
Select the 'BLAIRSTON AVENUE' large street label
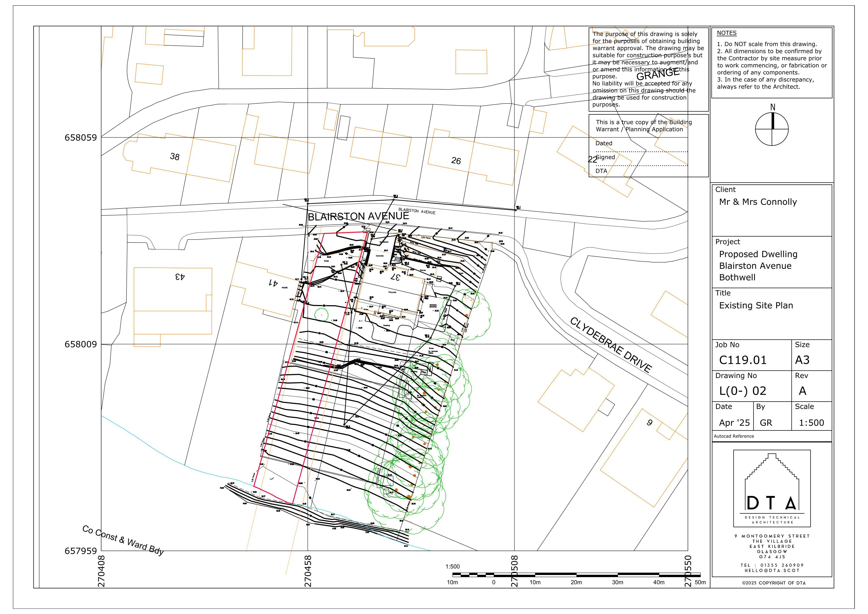(x=358, y=216)
